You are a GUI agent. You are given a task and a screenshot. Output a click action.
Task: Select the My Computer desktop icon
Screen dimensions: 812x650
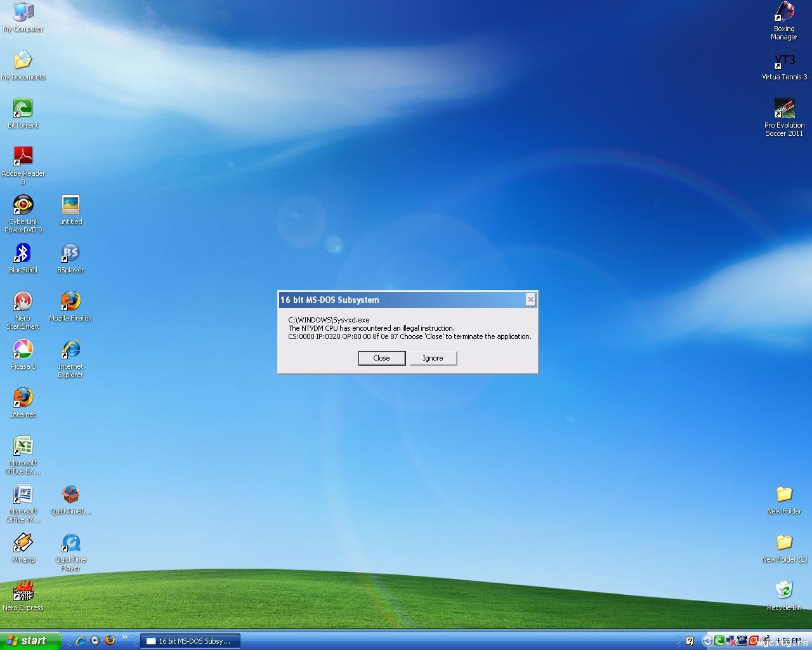23,17
